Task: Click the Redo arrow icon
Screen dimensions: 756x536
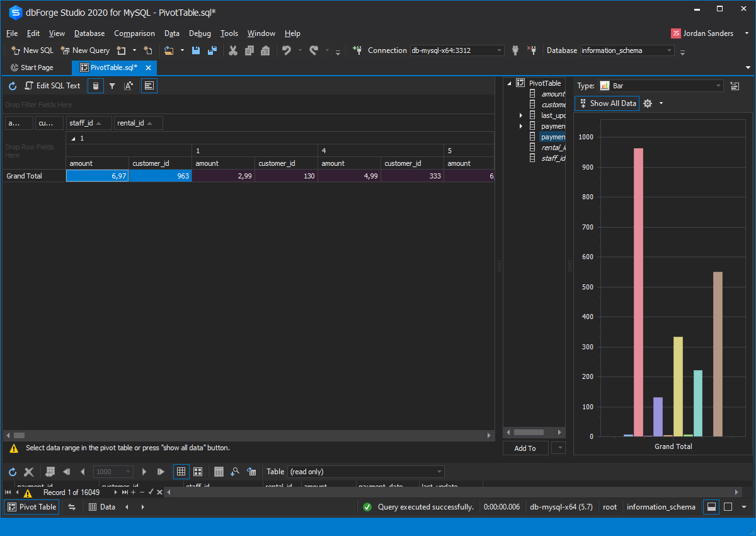Action: [314, 50]
